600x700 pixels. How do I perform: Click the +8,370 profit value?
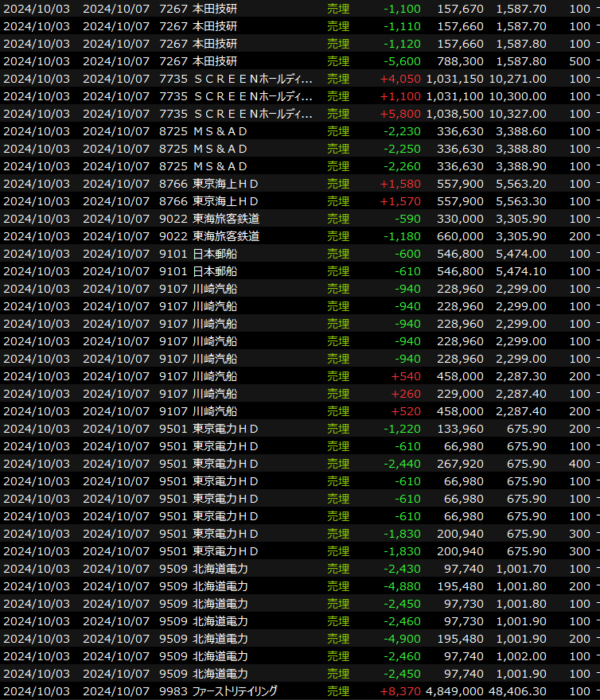point(400,691)
